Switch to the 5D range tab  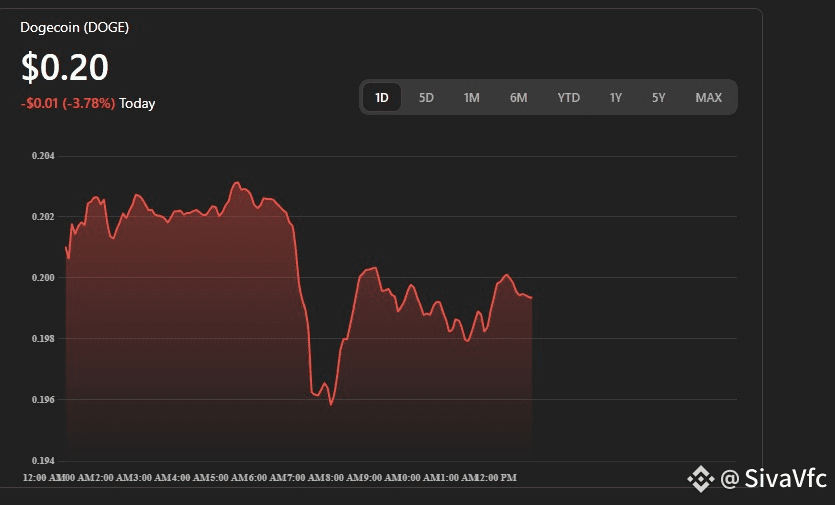[x=426, y=97]
